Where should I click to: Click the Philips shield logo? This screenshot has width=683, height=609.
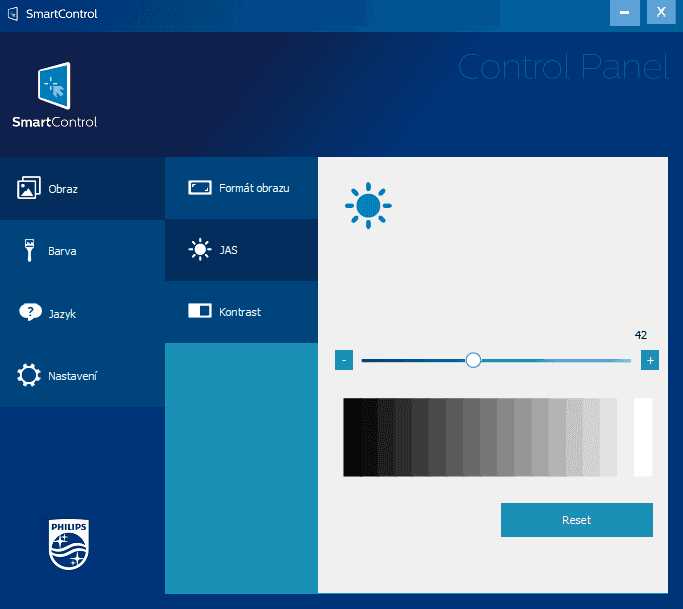(x=69, y=544)
